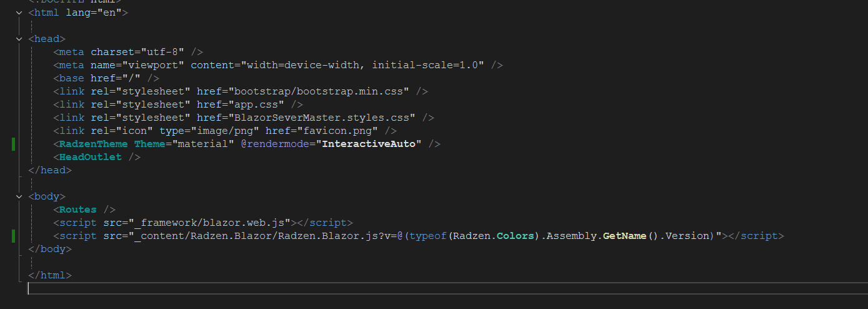Click the GetName method call
868x309 pixels.
625,236
